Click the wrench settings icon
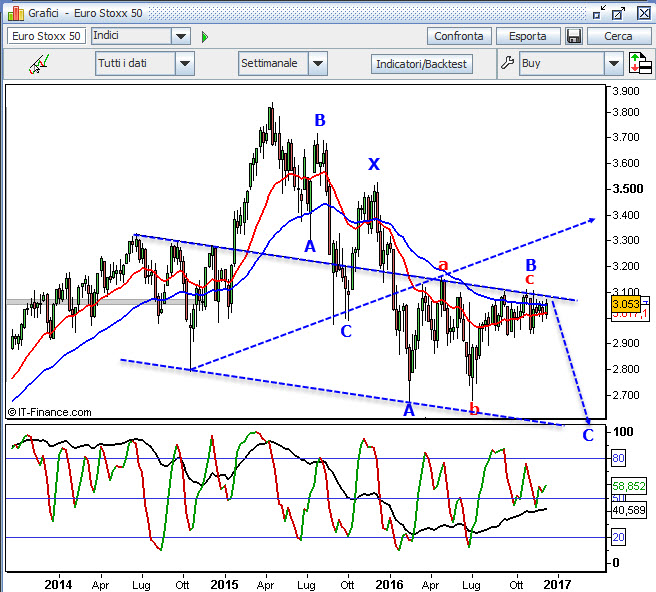Screen dimensions: 656x592 point(507,63)
